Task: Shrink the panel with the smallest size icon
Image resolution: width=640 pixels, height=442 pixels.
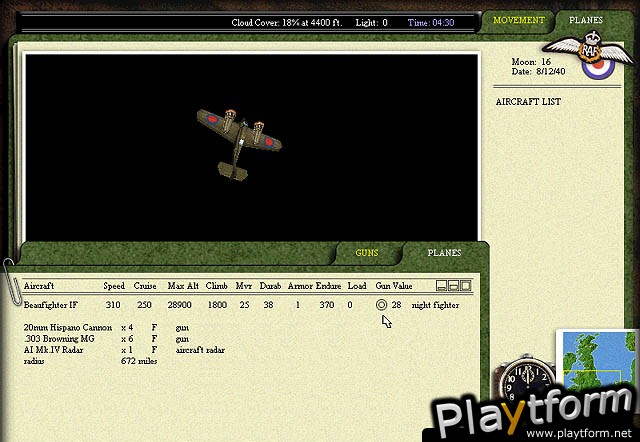Action: [441, 286]
